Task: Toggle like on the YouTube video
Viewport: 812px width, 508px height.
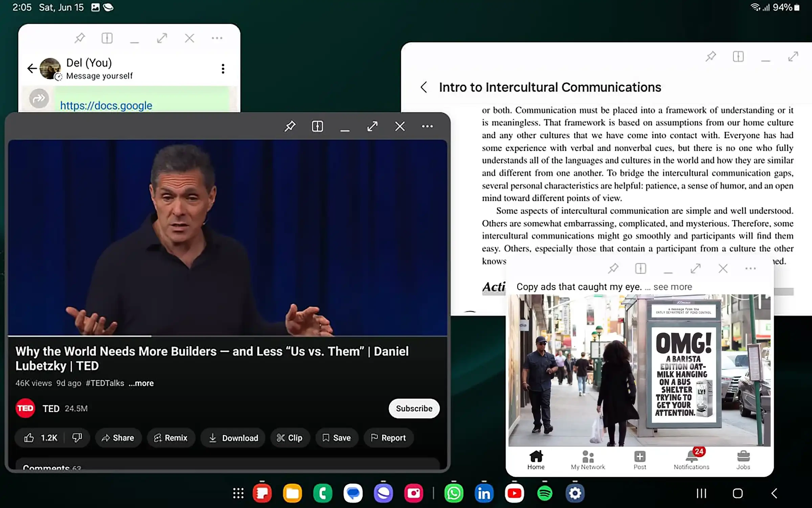Action: point(29,437)
